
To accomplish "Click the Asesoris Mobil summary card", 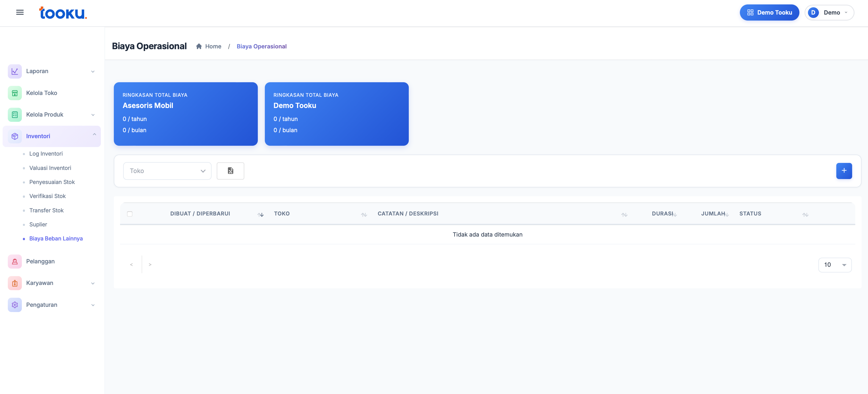I will pos(186,114).
